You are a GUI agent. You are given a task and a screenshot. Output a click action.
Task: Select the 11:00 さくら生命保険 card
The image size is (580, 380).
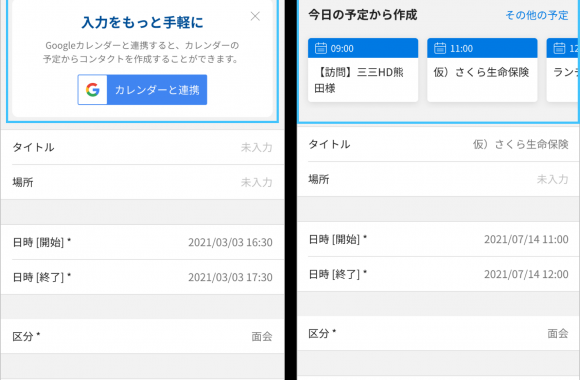pyautogui.click(x=482, y=70)
